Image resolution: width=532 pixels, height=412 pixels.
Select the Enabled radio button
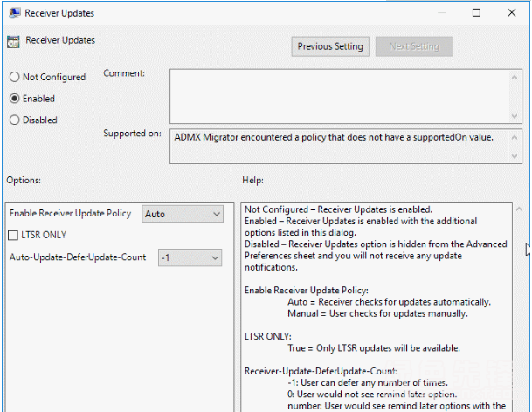click(x=14, y=99)
